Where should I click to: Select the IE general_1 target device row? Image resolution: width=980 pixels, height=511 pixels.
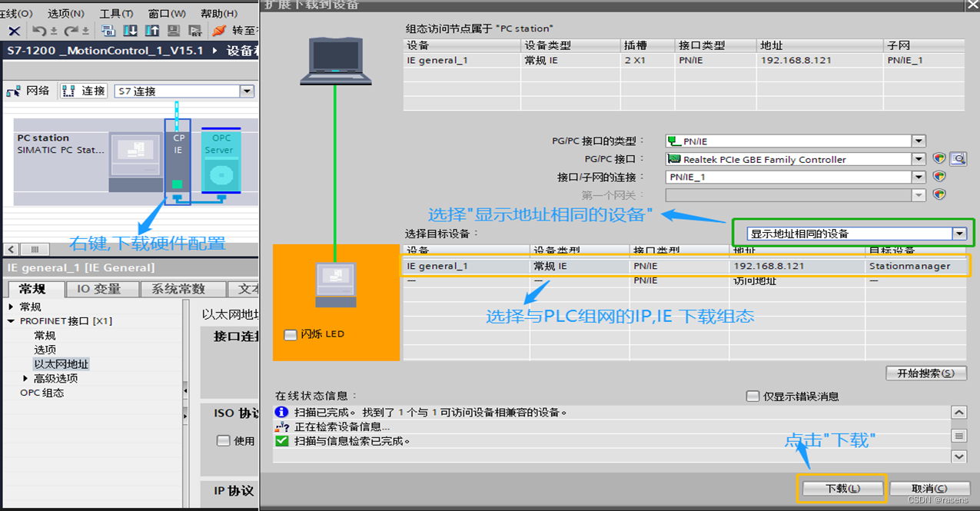pyautogui.click(x=685, y=266)
